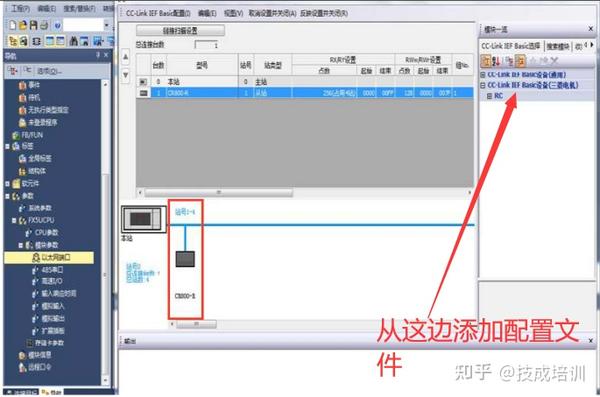Click the blue Help question mark icon
This screenshot has height=397, width=600.
tap(57, 26)
